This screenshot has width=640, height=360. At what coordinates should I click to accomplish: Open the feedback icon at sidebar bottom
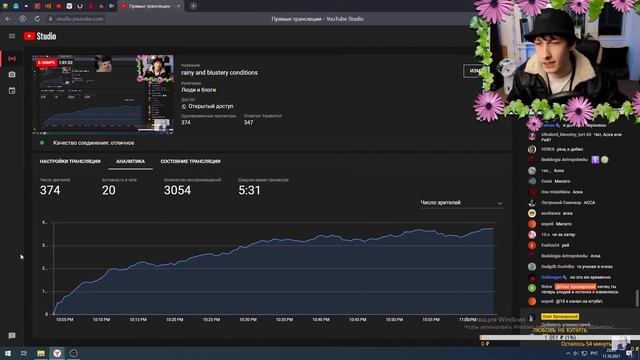coord(12,336)
